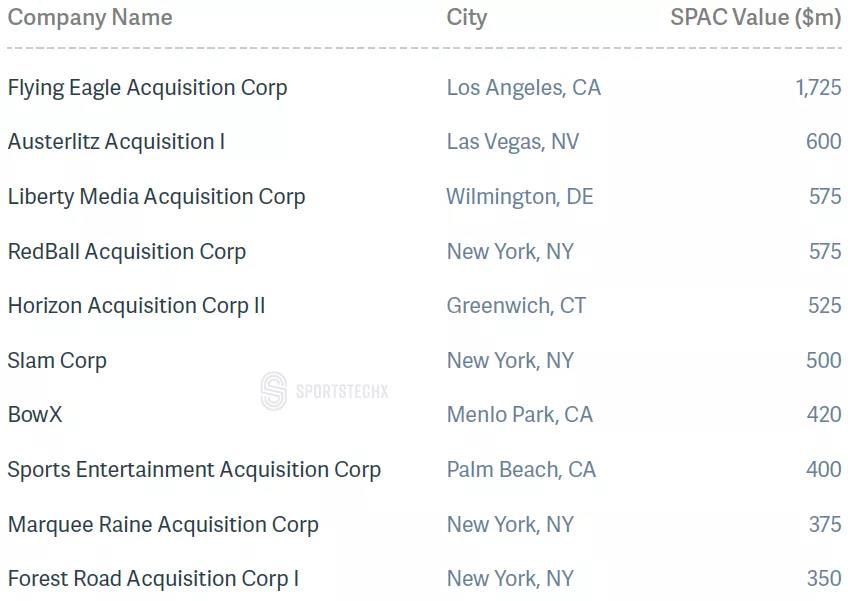The height and width of the screenshot is (601, 848).
Task: Select the Greenwich, CT city link
Action: coord(516,306)
